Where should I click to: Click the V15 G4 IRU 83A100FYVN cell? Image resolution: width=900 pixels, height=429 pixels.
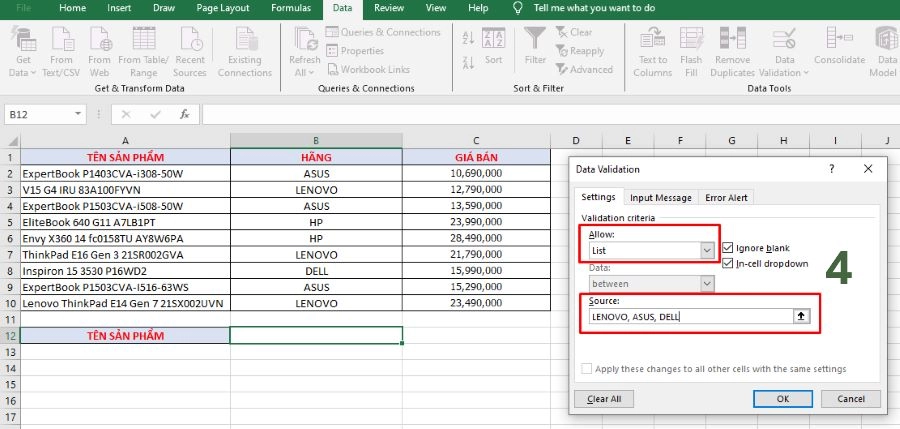(x=125, y=190)
